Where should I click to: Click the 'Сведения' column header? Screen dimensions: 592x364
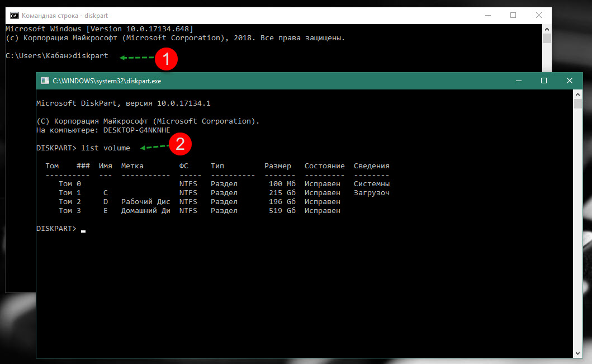point(372,166)
